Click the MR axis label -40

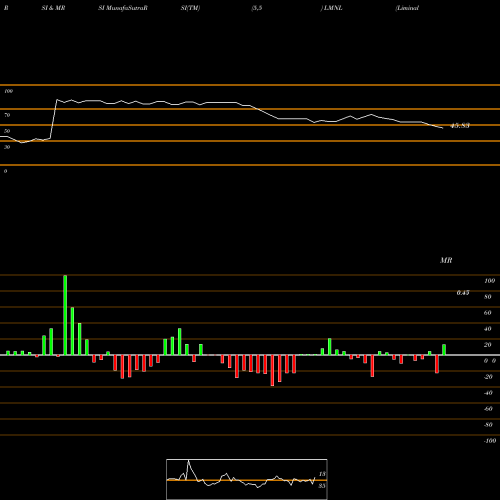click(x=488, y=393)
